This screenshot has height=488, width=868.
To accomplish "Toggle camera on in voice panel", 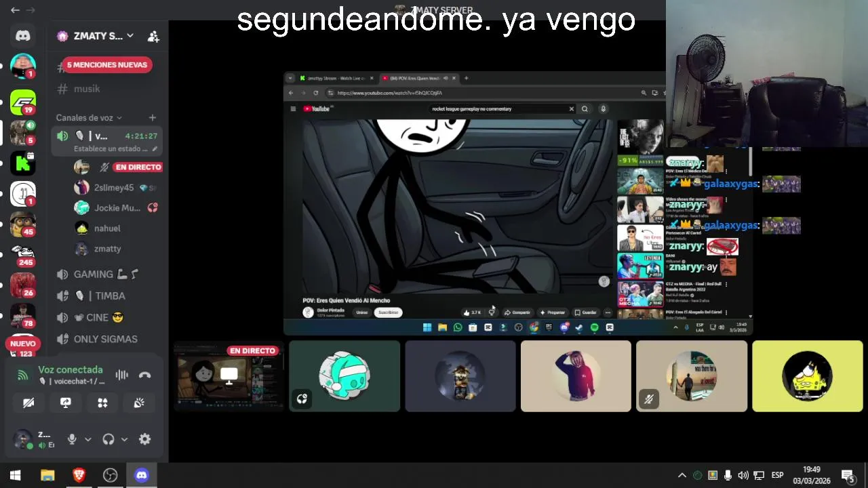I will 28,403.
